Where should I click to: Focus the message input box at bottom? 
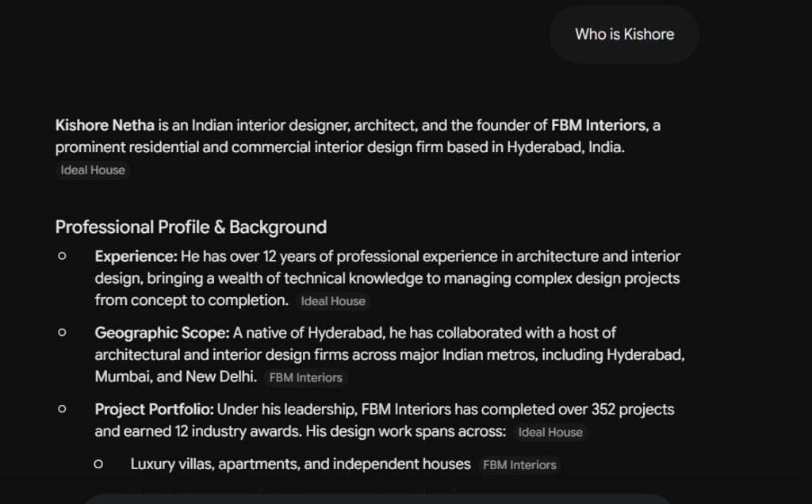tap(378, 498)
